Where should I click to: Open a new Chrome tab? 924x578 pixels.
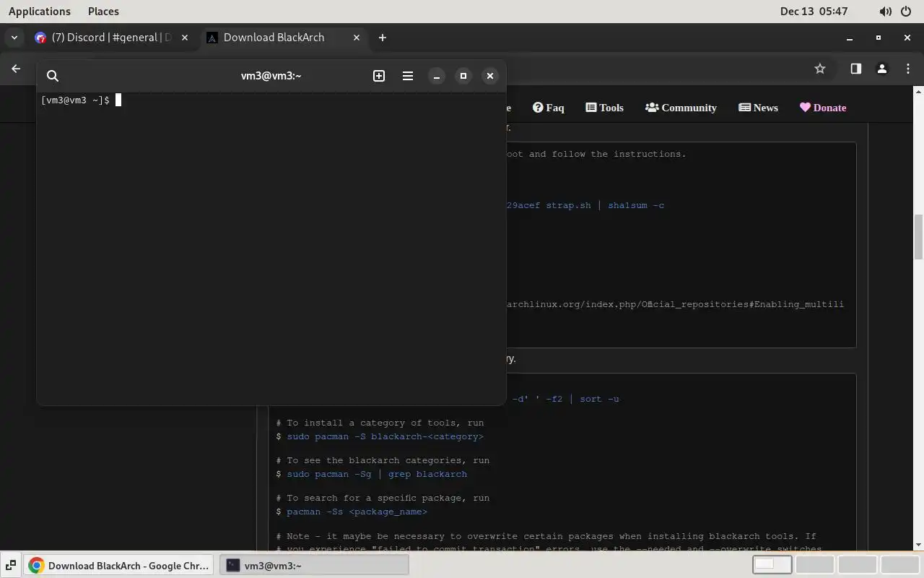383,38
